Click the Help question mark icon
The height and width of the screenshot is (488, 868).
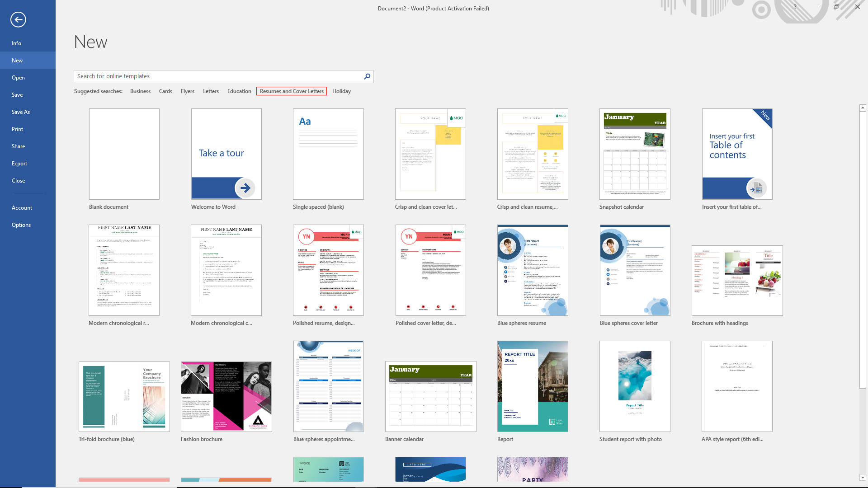coord(795,7)
